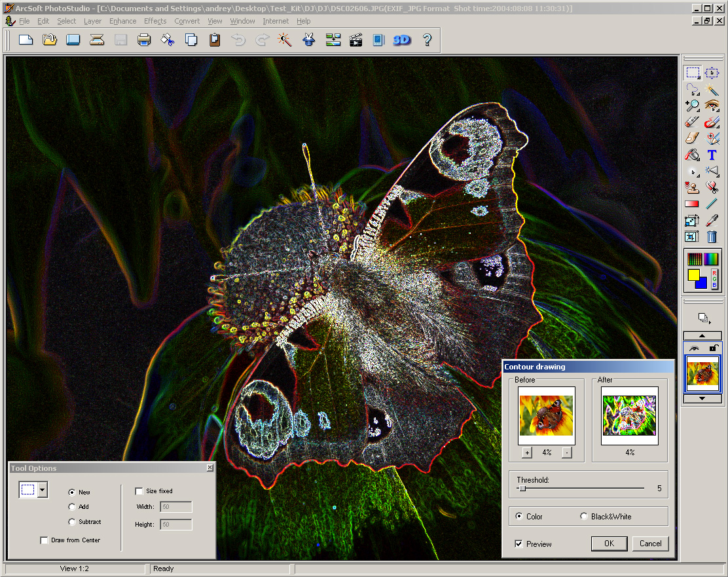Open the 3D toolbar button

click(x=401, y=41)
